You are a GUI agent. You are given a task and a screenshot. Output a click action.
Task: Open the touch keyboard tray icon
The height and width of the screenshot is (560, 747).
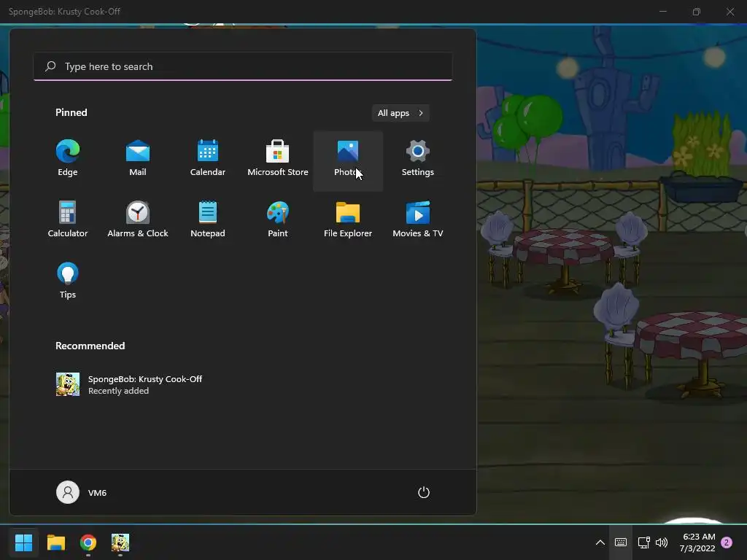[621, 542]
